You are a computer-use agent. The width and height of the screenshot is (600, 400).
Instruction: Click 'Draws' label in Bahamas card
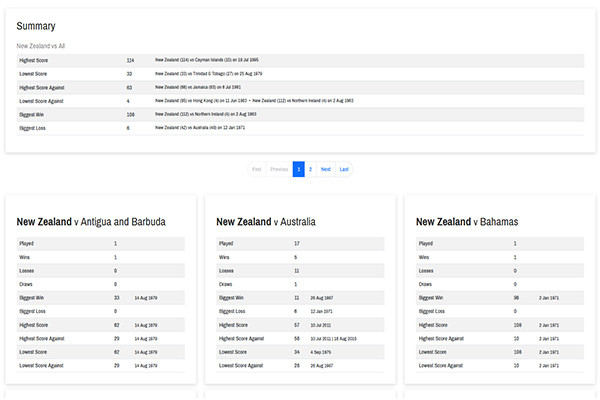425,284
